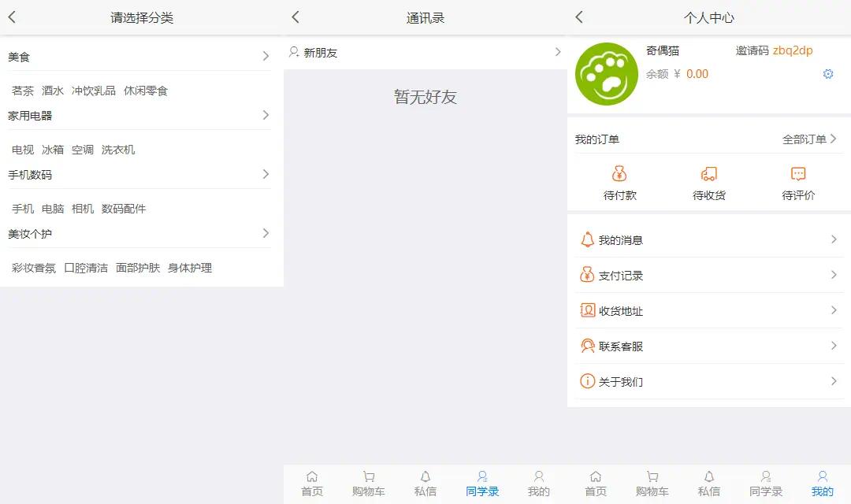Open settings gear in 个人中心
Screen dimensions: 851x504
[x=828, y=74]
